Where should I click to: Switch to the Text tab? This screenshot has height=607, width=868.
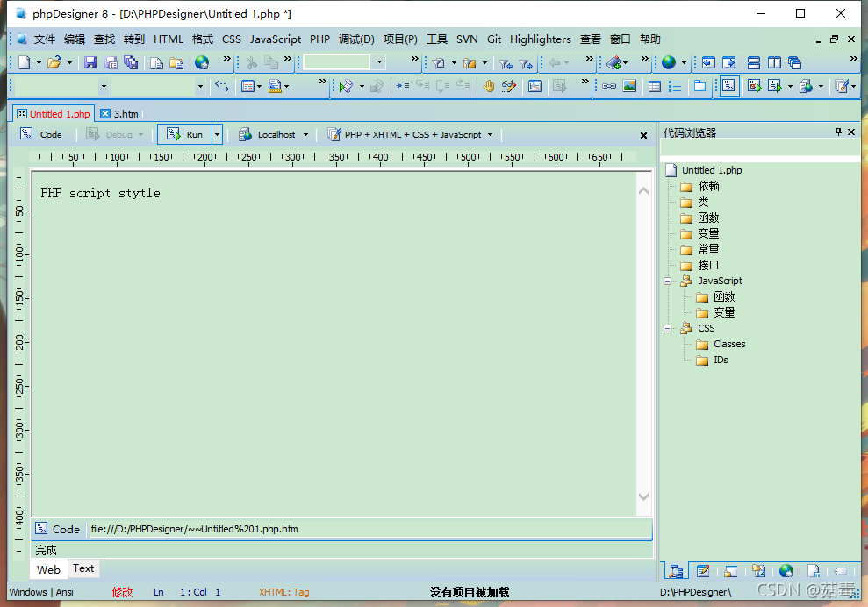83,568
